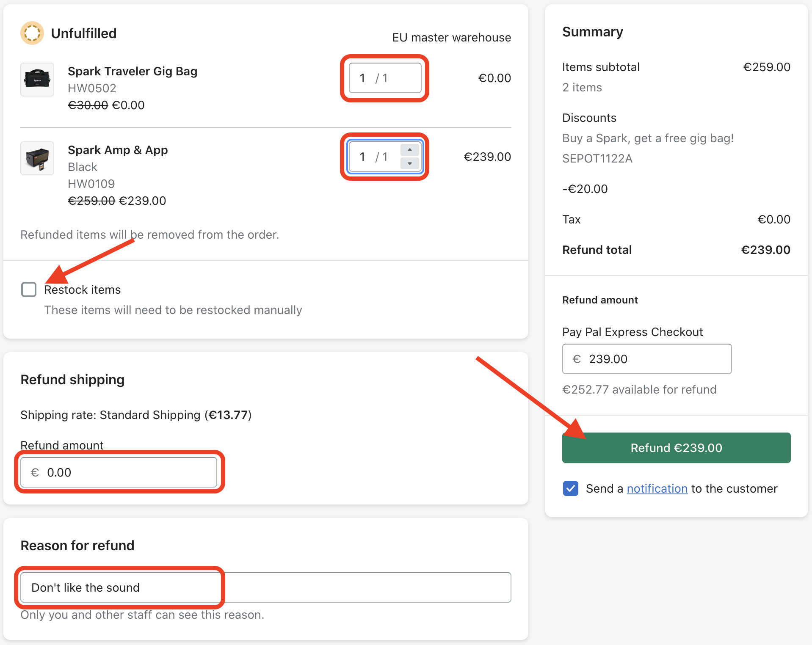Open the notification link

657,488
